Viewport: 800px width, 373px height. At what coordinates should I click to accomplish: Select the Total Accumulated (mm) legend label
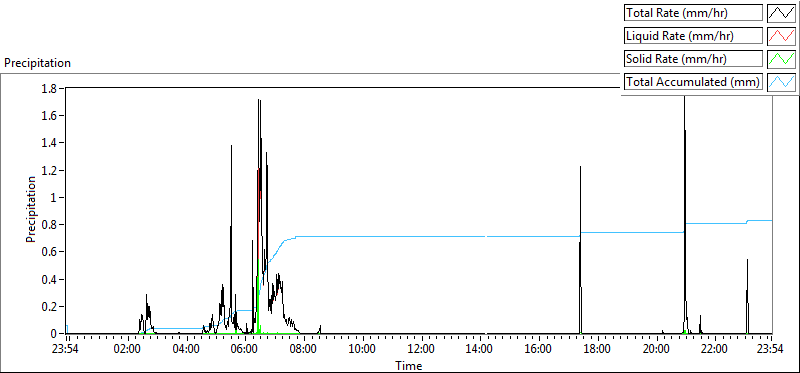pos(693,82)
